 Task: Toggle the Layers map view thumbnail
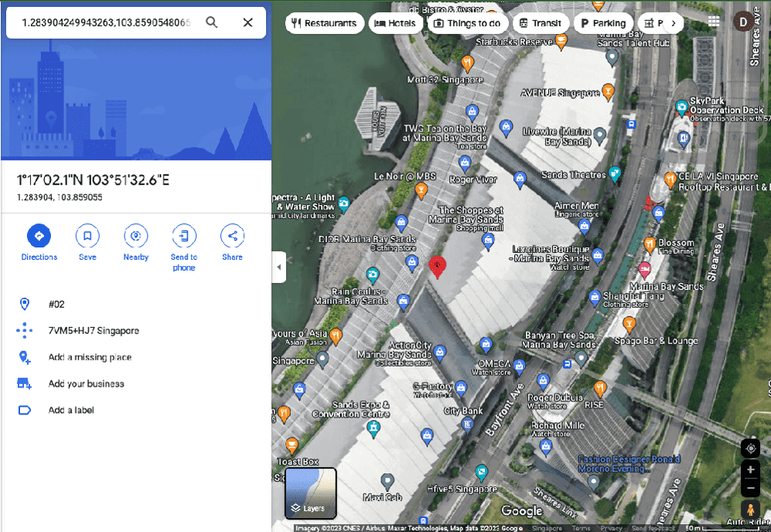(x=311, y=493)
